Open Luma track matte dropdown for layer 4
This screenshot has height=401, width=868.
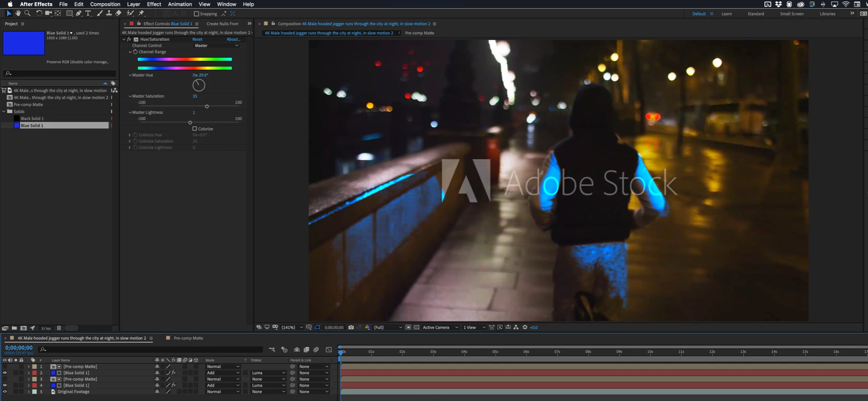click(269, 386)
